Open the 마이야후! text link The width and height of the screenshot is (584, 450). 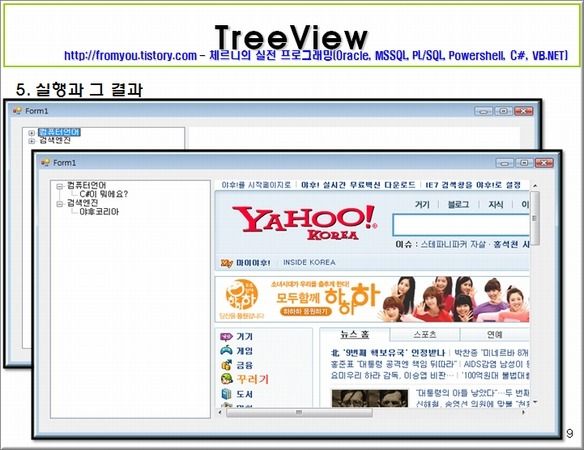[253, 263]
